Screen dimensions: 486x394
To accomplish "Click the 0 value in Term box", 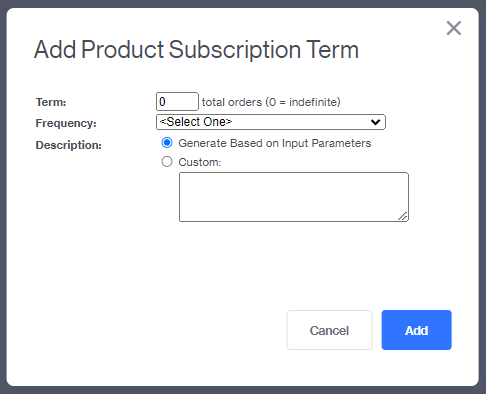I will (162, 102).
